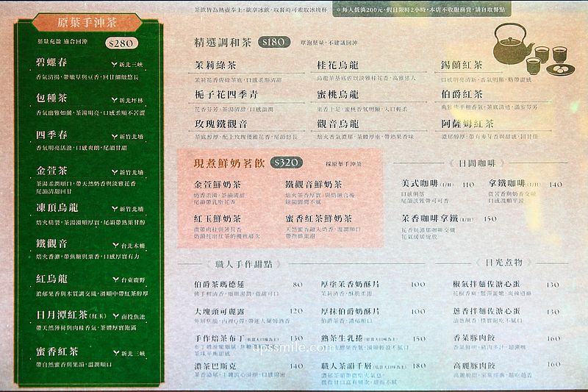Viewport: 588px width, 392px height.
Task: Click the leaf icon beside 紅烏龍
Action: tap(115, 280)
